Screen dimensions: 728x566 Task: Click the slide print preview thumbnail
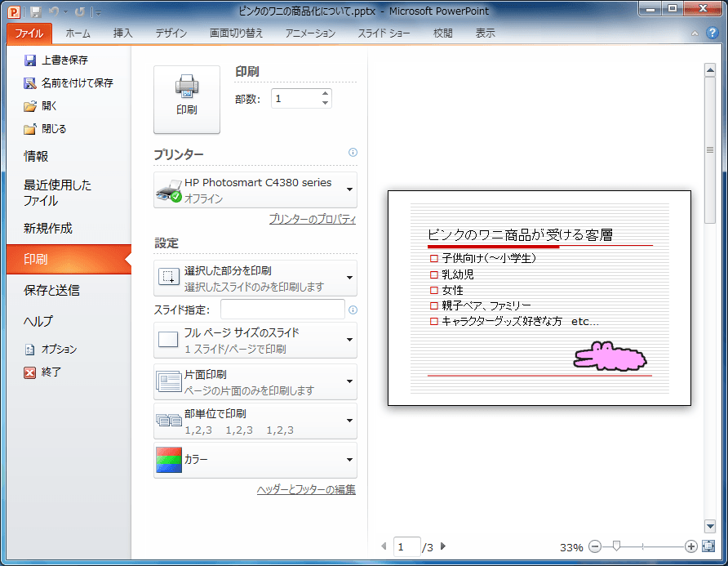539,298
